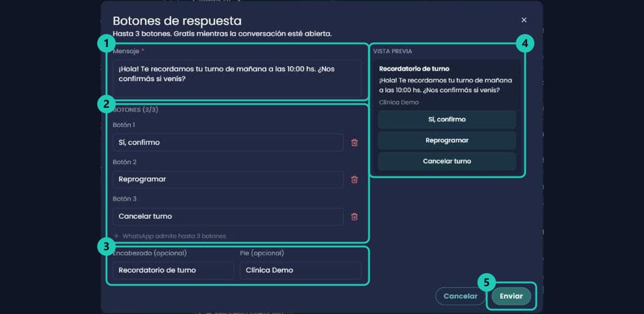The image size is (644, 314).
Task: Edit the Botón 3 field 'Cancelar turno'
Action: (x=228, y=217)
